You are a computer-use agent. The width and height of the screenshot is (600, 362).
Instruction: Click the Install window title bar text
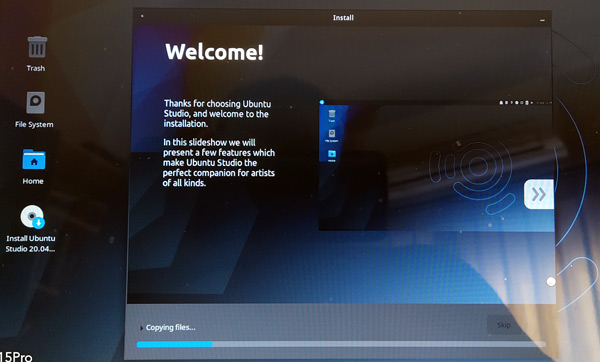coord(343,18)
